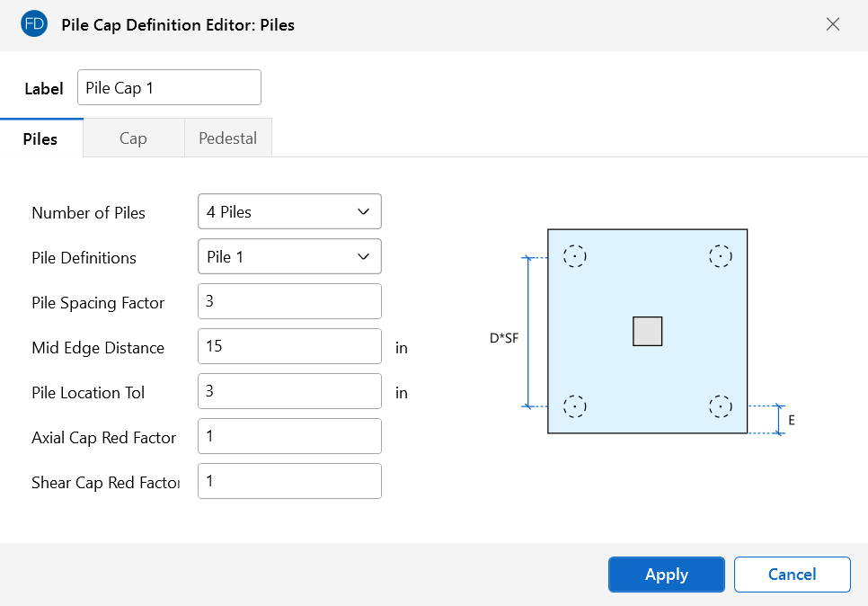868x606 pixels.
Task: Click the Pile Spacing Factor field
Action: pyautogui.click(x=289, y=302)
